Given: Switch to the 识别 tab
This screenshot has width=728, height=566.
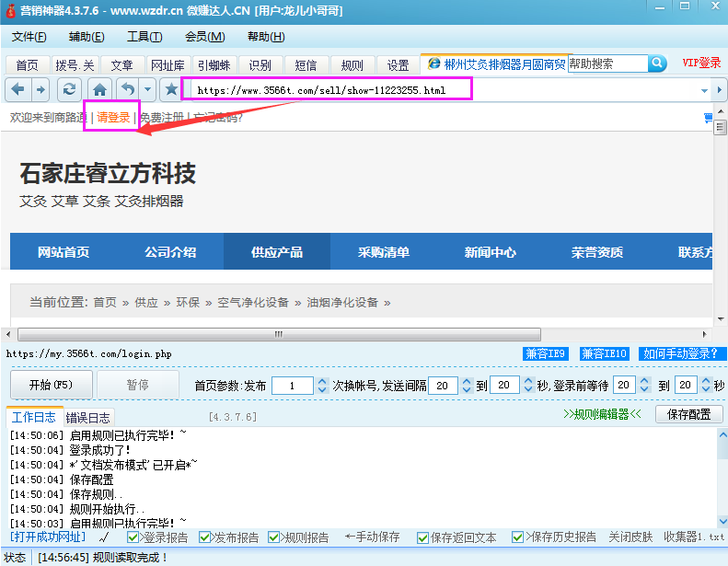Looking at the screenshot, I should pos(260,65).
